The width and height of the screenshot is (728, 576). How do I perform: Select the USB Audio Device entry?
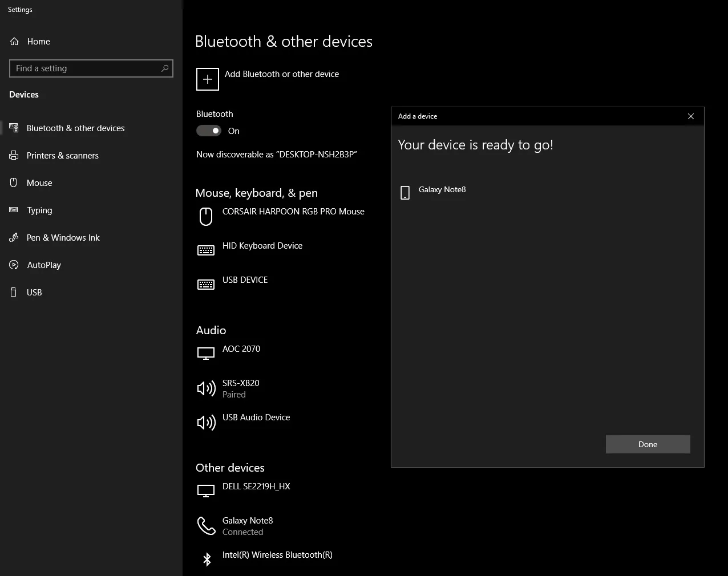(256, 417)
